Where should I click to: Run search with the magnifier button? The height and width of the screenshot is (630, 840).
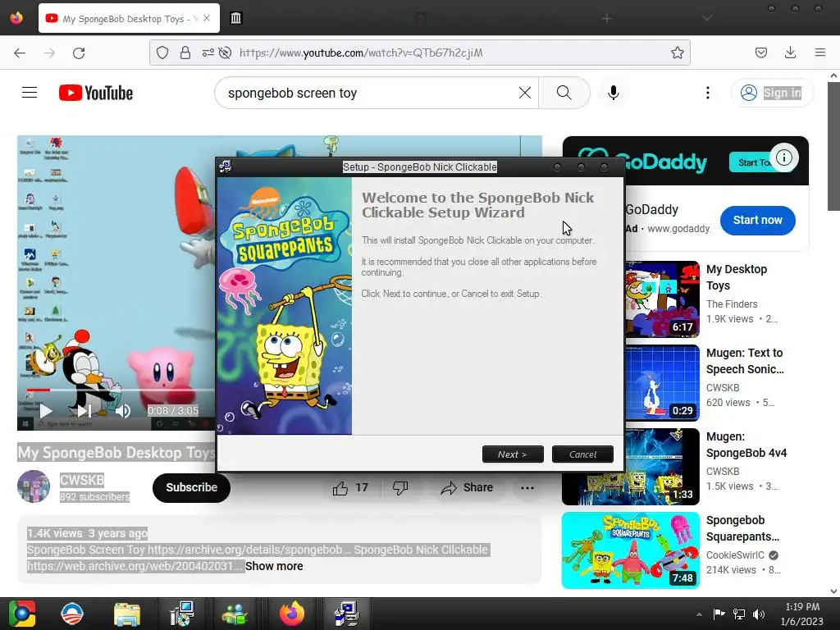[564, 93]
